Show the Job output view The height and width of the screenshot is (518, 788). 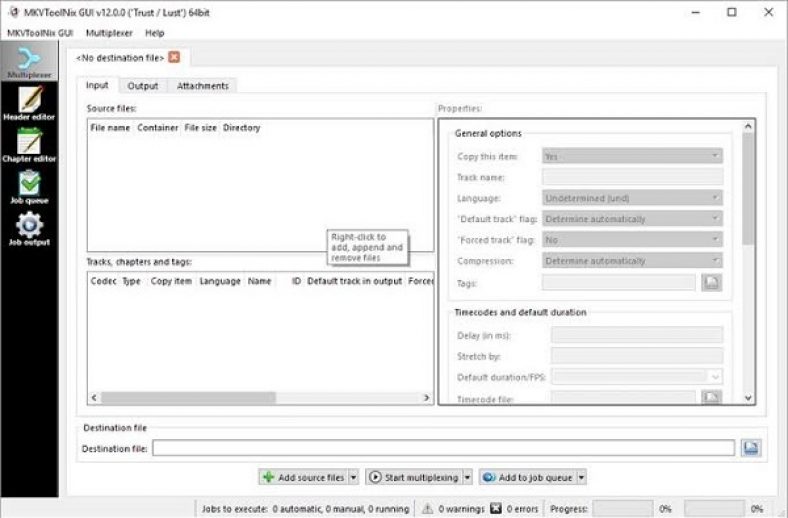[x=29, y=229]
